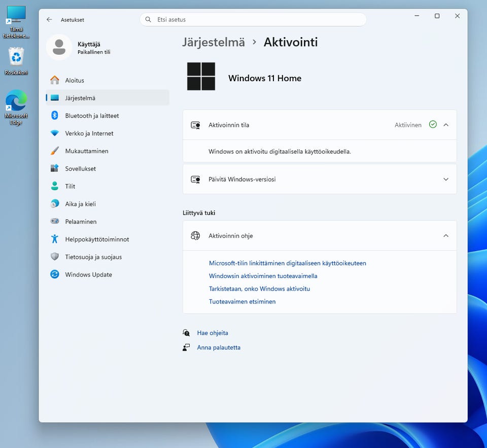Click the Käyttäjä profile avatar

[59, 47]
